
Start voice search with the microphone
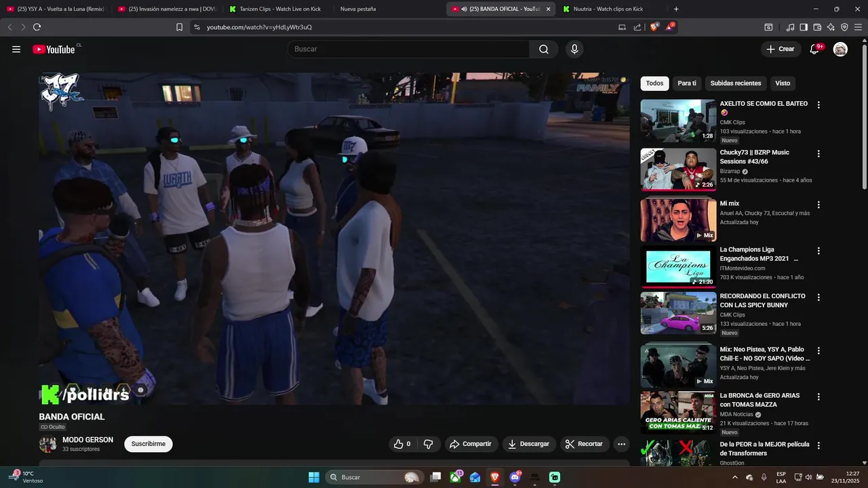(574, 49)
